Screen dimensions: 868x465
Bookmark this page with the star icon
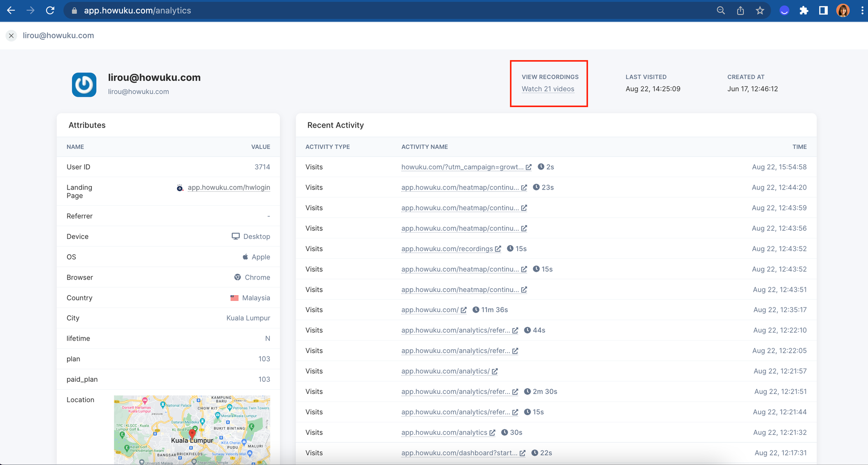(760, 10)
